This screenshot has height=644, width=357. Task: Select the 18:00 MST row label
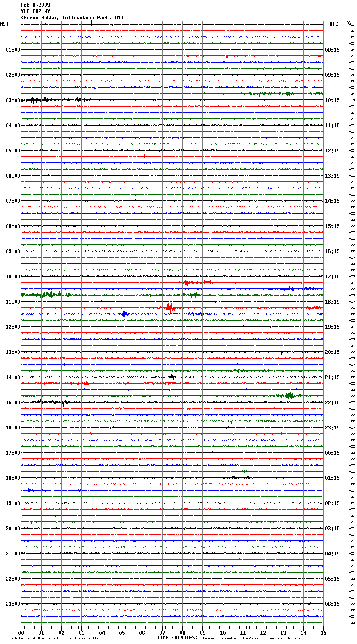tap(13, 478)
